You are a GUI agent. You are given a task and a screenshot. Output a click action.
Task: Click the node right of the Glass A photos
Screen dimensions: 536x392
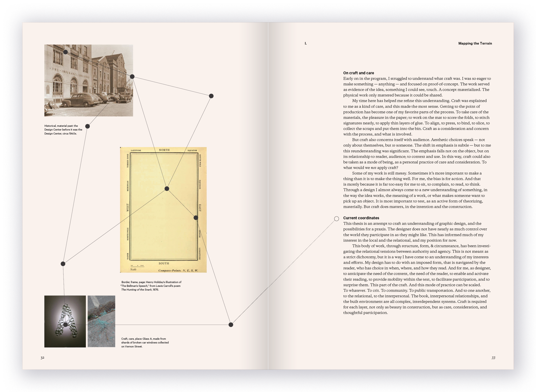click(x=231, y=325)
